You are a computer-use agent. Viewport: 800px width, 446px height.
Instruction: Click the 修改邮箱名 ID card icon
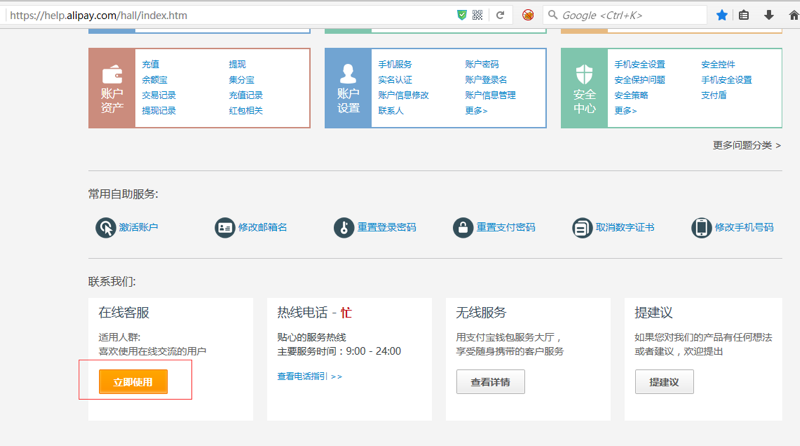224,228
